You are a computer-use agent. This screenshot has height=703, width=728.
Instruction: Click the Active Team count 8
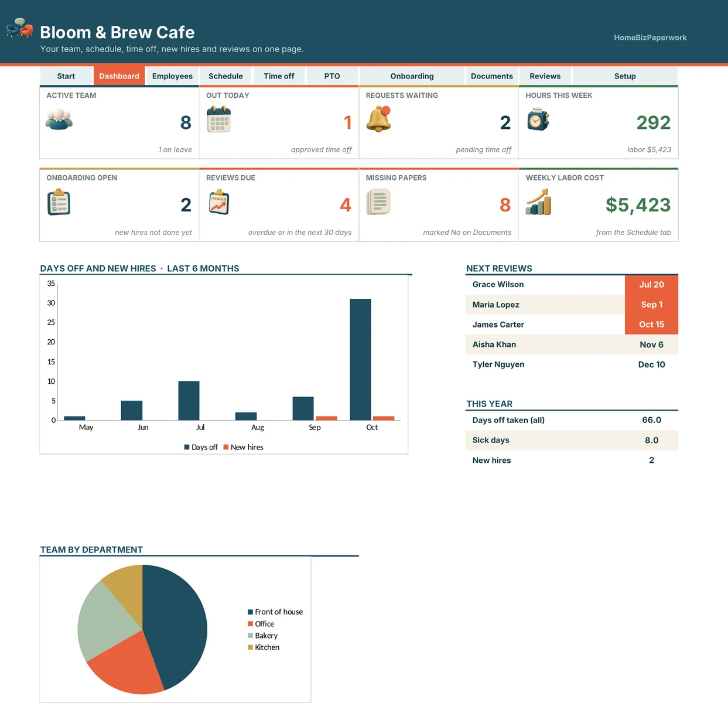pos(186,122)
